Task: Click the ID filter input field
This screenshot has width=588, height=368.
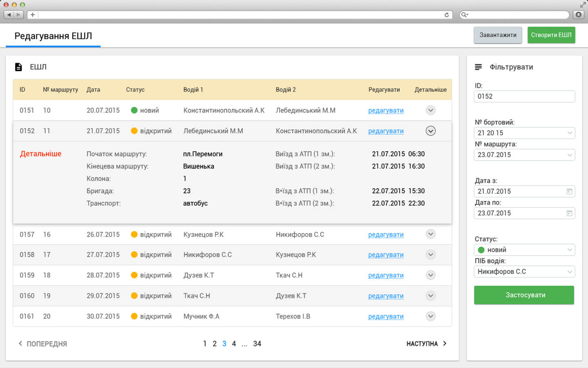Action: coord(524,96)
